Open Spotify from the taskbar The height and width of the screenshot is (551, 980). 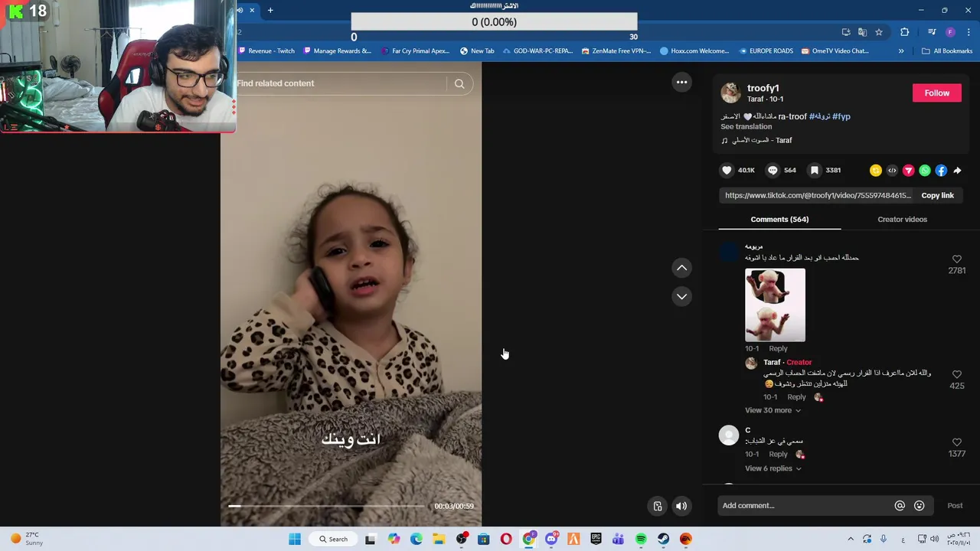click(641, 540)
